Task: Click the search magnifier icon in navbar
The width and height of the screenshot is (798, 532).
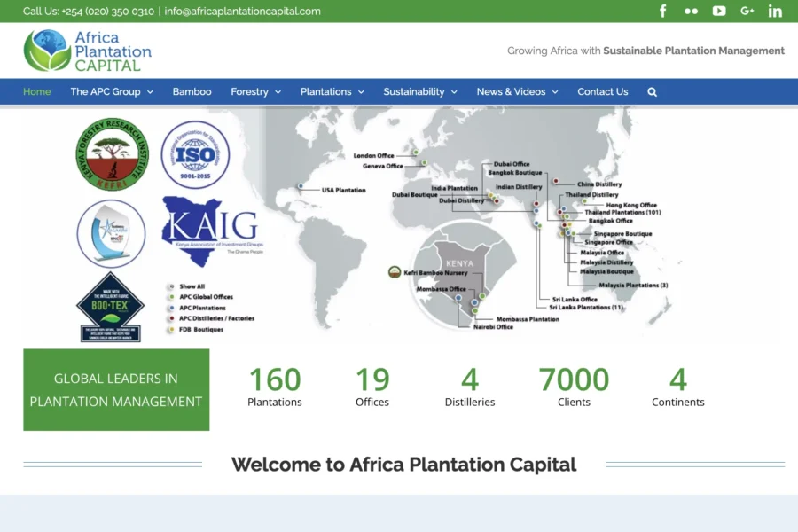Action: pyautogui.click(x=652, y=92)
